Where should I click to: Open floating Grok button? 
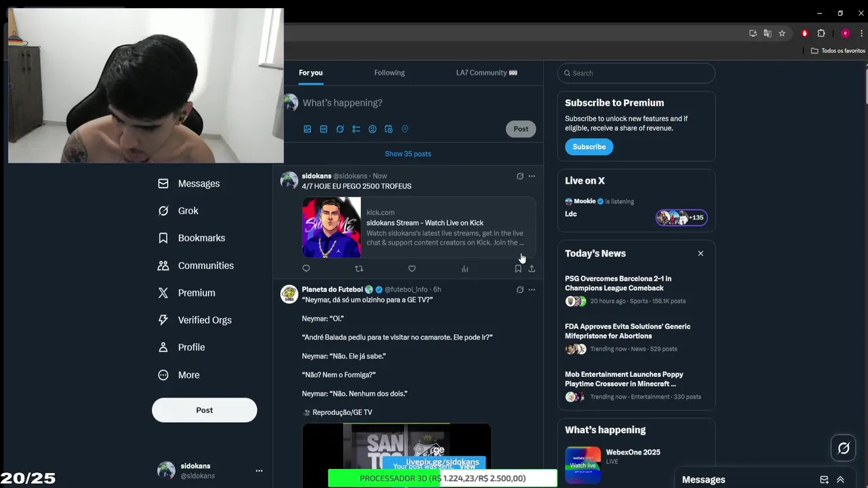pyautogui.click(x=844, y=448)
